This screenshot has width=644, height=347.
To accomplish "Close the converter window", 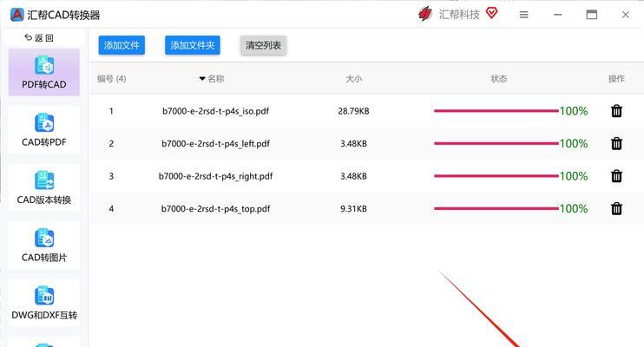I will [626, 15].
